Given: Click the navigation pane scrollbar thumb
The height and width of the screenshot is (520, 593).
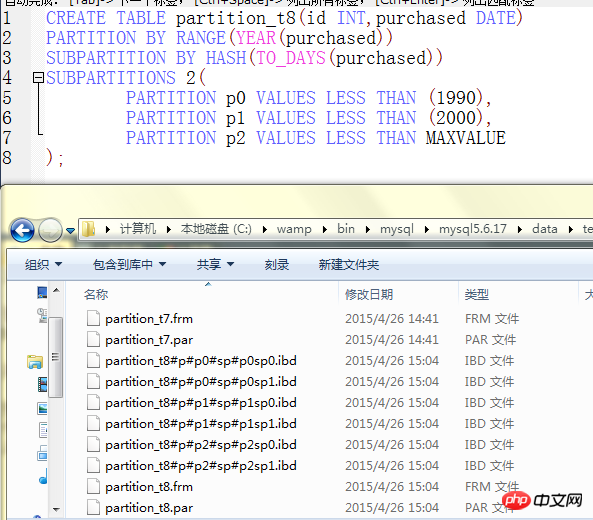Looking at the screenshot, I should point(56,357).
